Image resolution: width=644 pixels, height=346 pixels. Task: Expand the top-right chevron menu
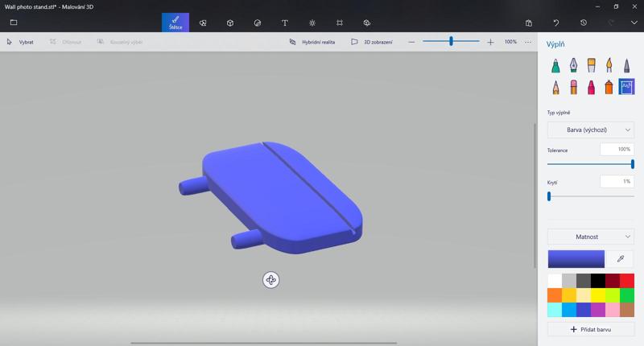point(634,23)
